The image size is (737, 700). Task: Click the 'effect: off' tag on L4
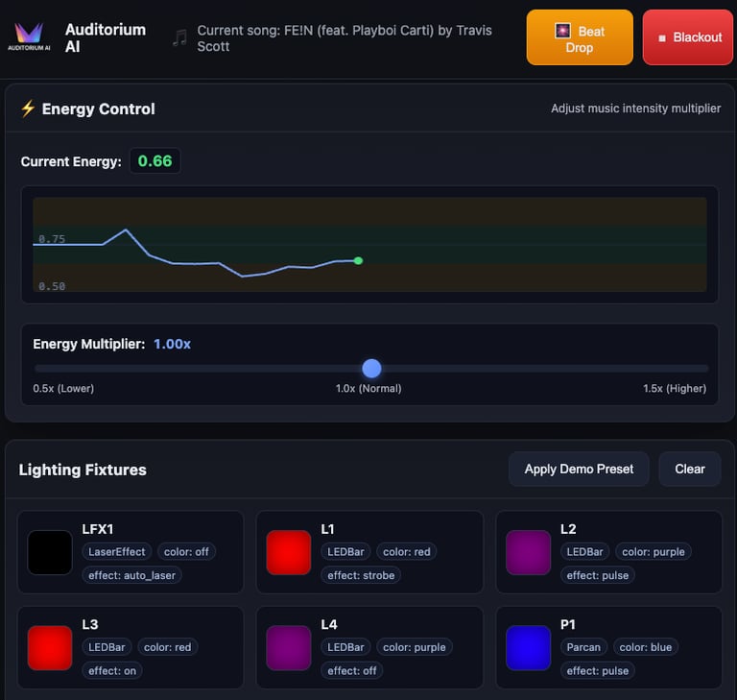tap(352, 671)
